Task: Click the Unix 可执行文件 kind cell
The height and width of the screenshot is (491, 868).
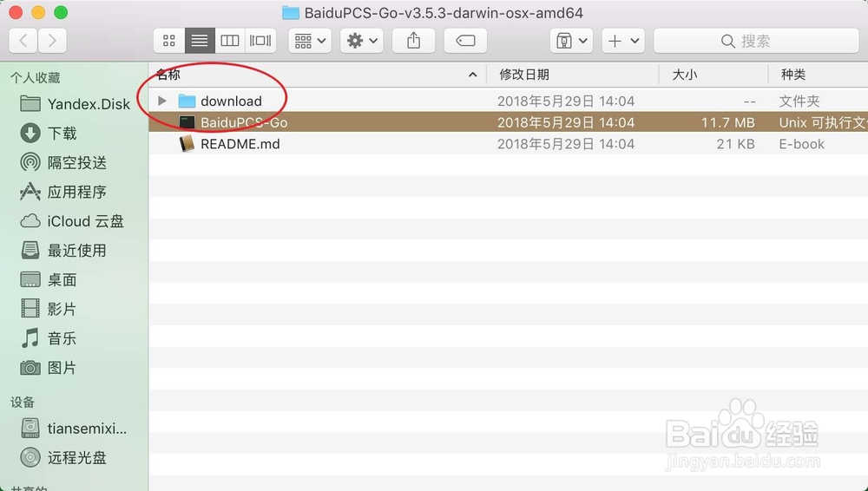Action: click(823, 122)
